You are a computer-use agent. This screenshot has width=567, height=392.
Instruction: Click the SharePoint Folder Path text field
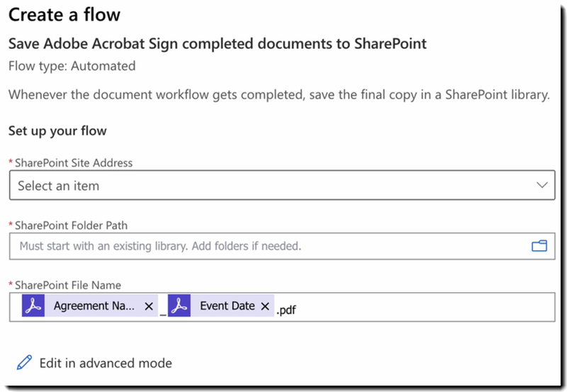click(x=269, y=247)
